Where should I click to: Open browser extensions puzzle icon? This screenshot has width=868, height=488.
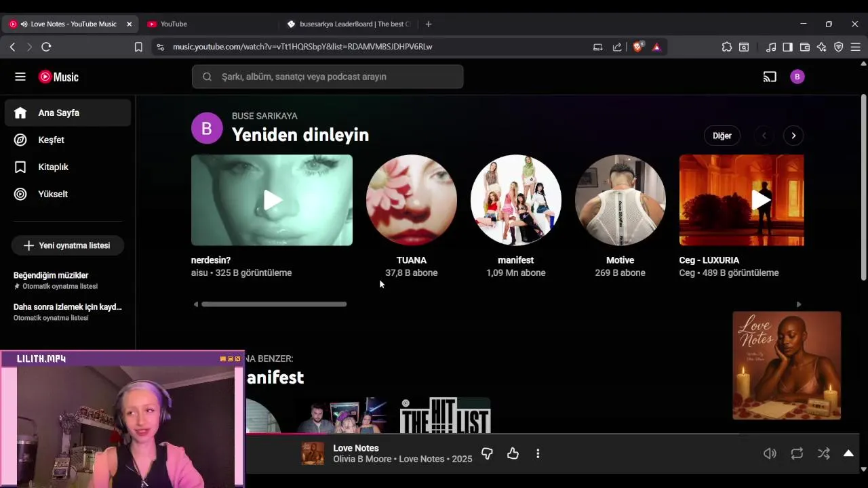[x=727, y=47]
